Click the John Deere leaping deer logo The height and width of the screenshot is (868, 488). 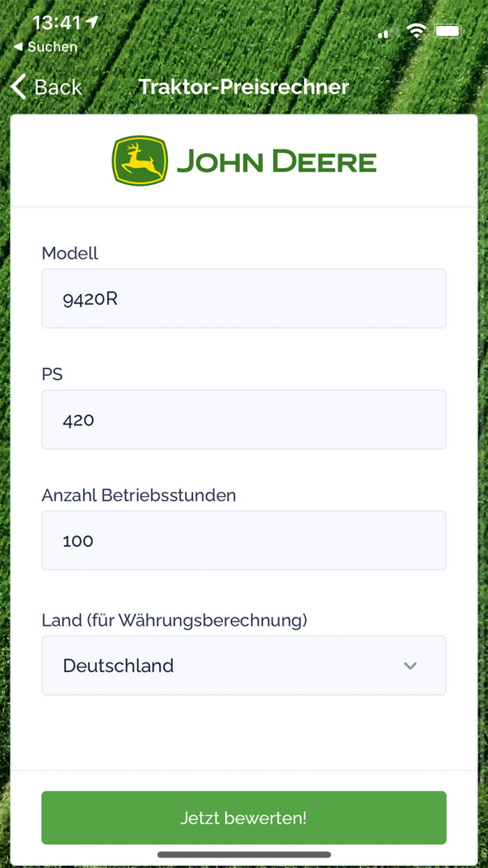pyautogui.click(x=139, y=161)
